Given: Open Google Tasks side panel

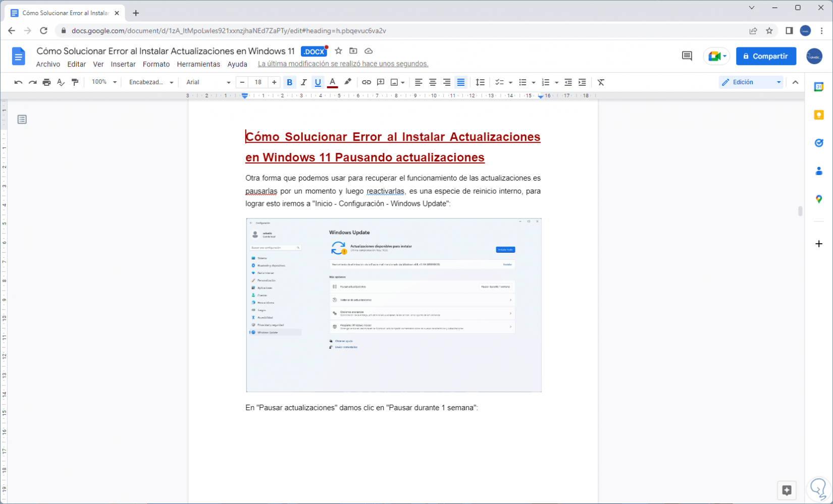Looking at the screenshot, I should point(819,143).
